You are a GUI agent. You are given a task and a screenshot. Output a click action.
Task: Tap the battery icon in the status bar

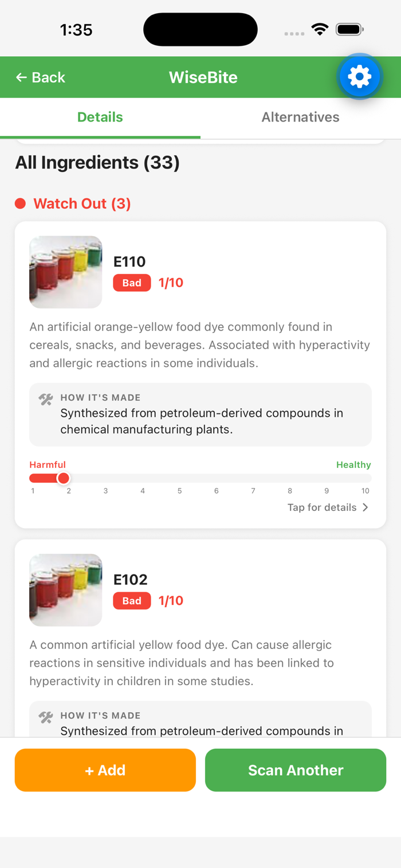349,29
